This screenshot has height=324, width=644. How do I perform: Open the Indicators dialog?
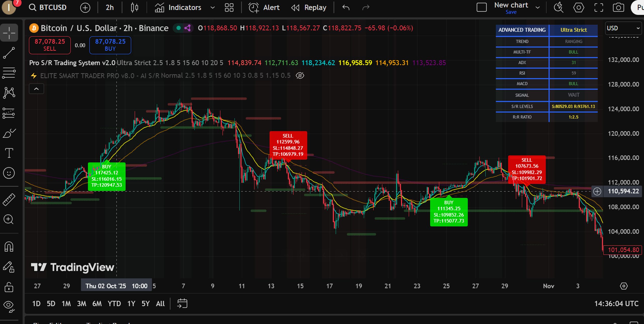pyautogui.click(x=178, y=8)
